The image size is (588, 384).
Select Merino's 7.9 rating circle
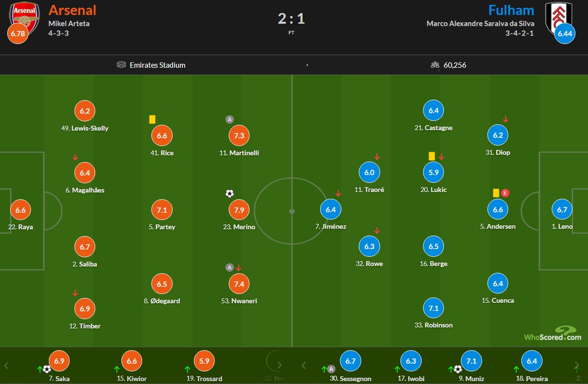[x=239, y=210]
